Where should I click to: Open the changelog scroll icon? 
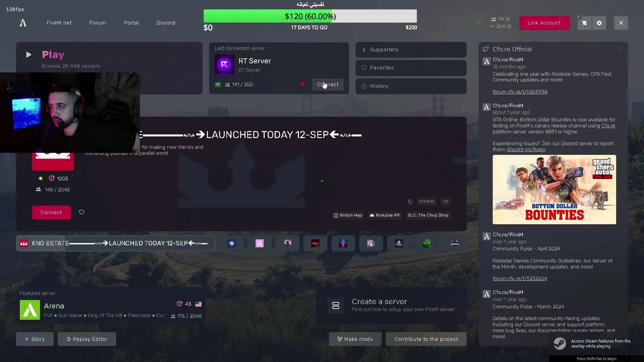584,23
